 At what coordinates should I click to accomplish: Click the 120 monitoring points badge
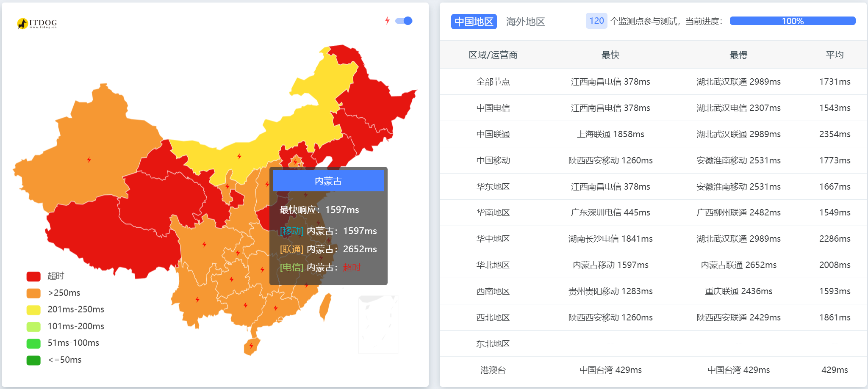point(596,21)
